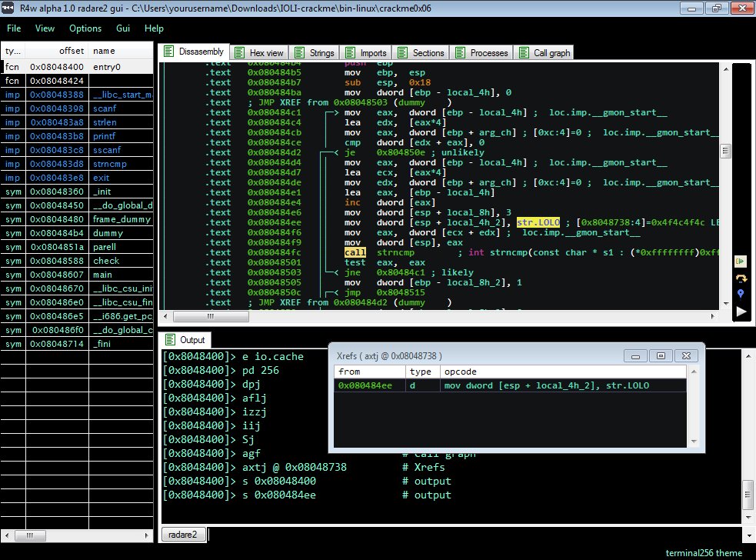Select the entry0 function row

[x=77, y=67]
